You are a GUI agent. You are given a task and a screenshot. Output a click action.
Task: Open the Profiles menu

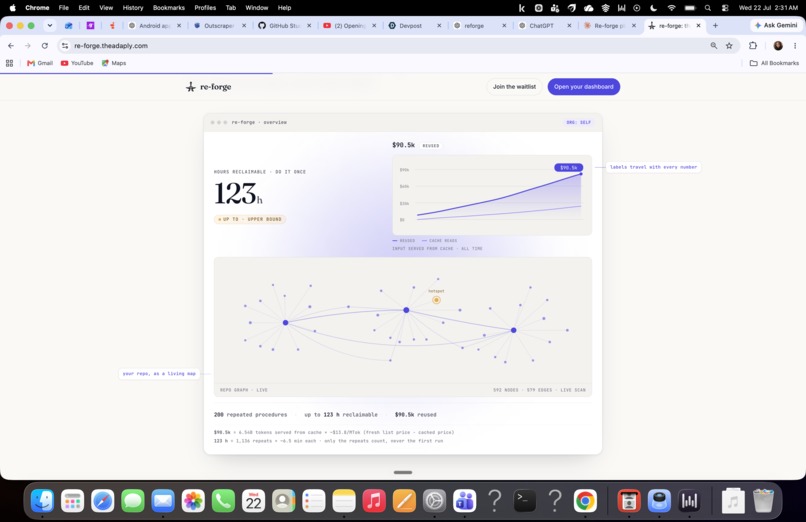tap(205, 8)
